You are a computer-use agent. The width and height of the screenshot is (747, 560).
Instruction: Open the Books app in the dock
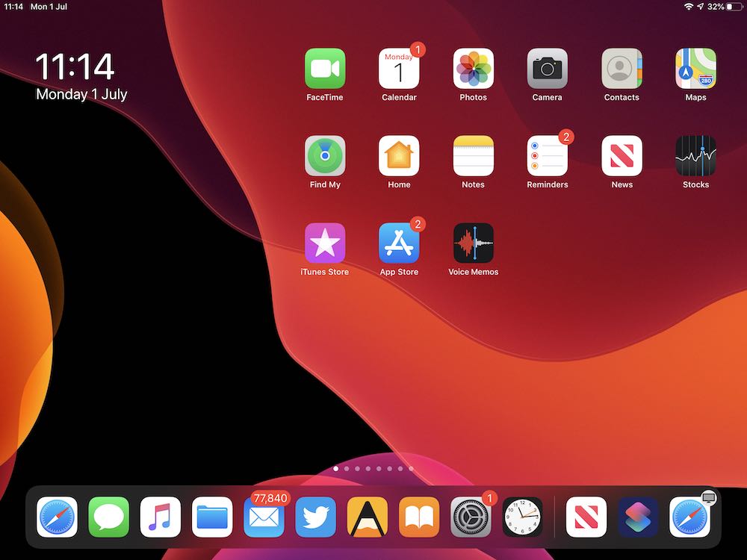(419, 517)
